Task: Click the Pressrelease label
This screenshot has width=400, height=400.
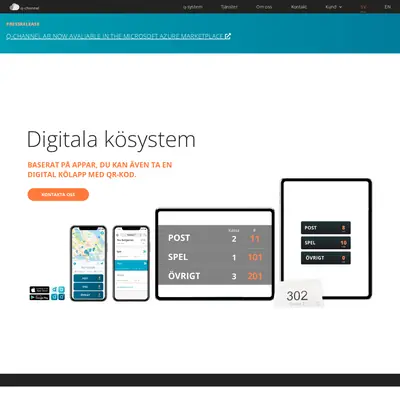Action: point(23,24)
